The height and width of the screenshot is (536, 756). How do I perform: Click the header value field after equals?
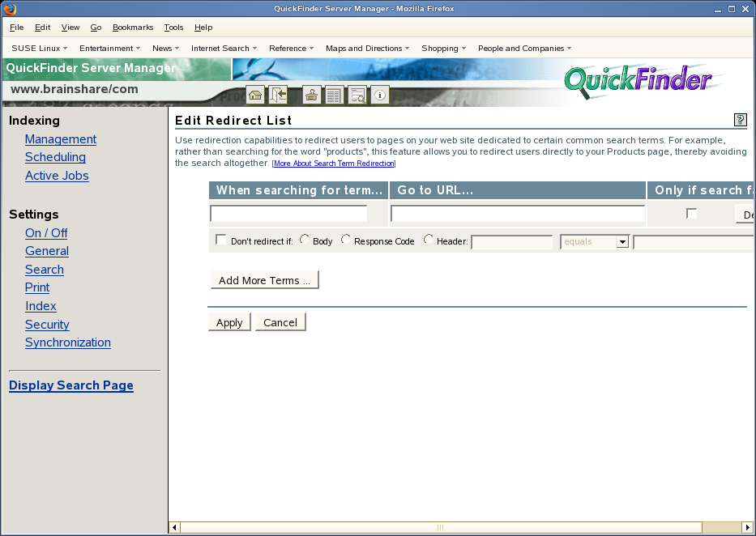tap(694, 242)
